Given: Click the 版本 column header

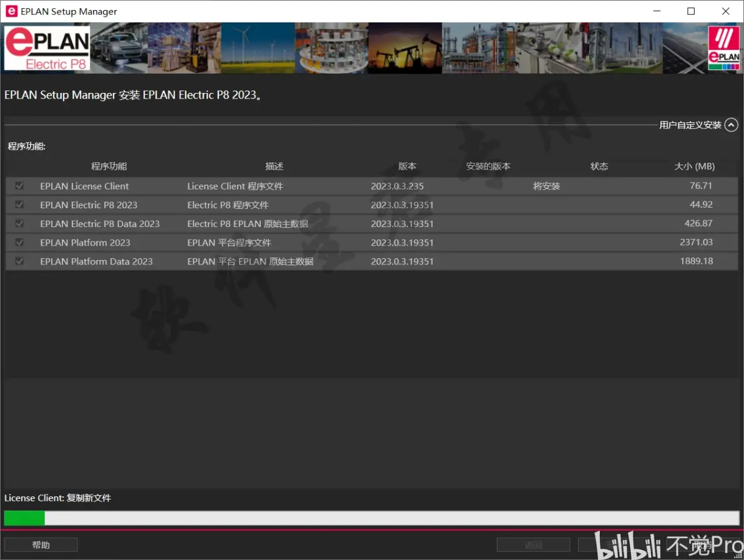Looking at the screenshot, I should click(x=407, y=166).
